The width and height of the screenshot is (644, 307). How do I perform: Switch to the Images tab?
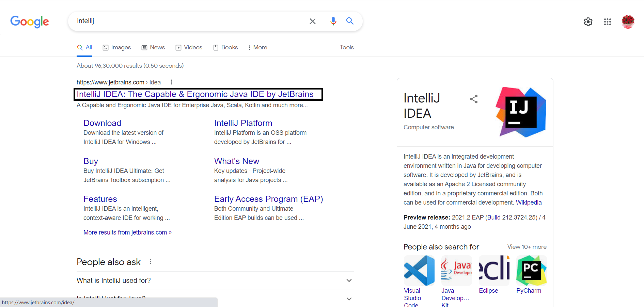click(x=117, y=47)
